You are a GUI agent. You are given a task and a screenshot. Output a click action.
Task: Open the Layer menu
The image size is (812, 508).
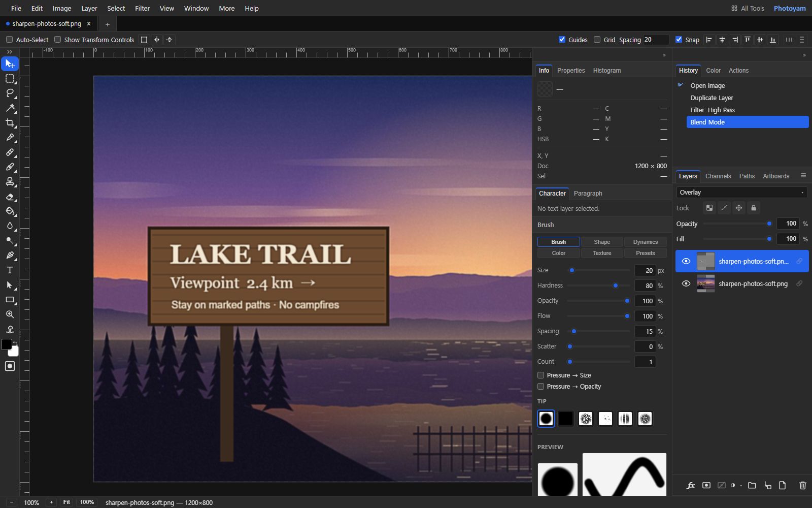89,8
